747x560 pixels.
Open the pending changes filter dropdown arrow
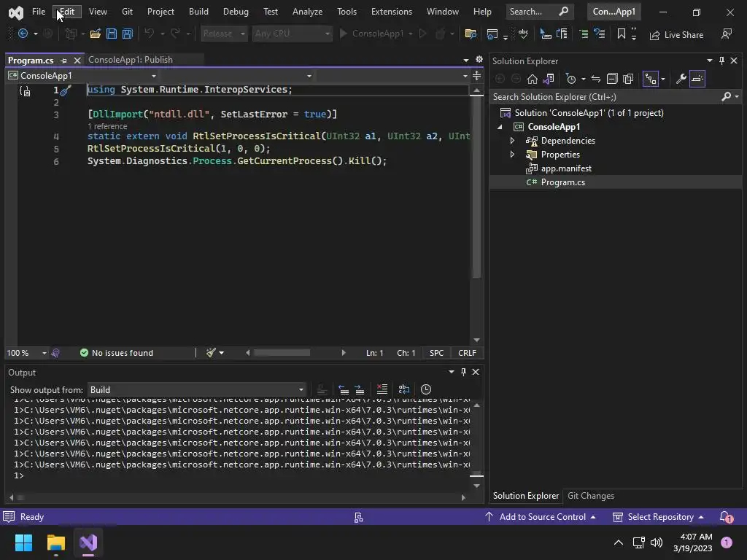tap(583, 79)
